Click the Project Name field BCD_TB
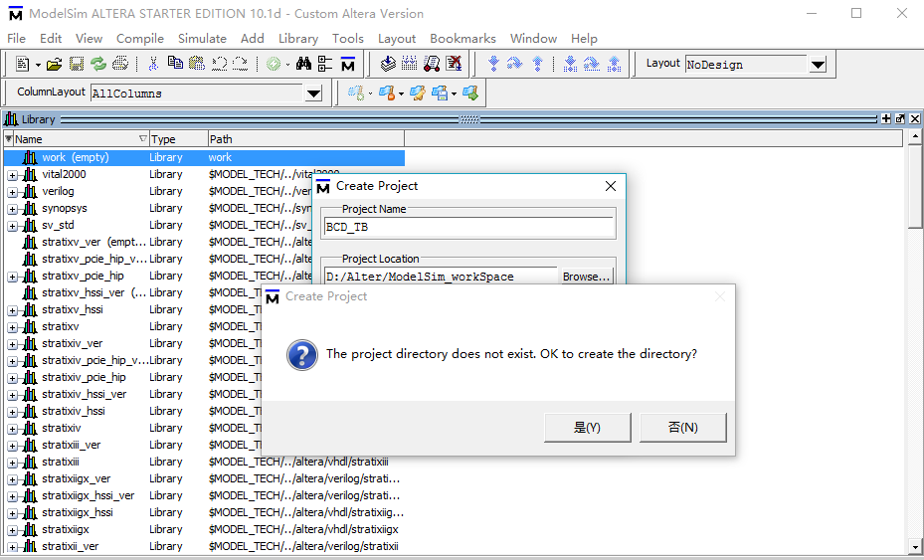924x560 pixels. [x=469, y=227]
